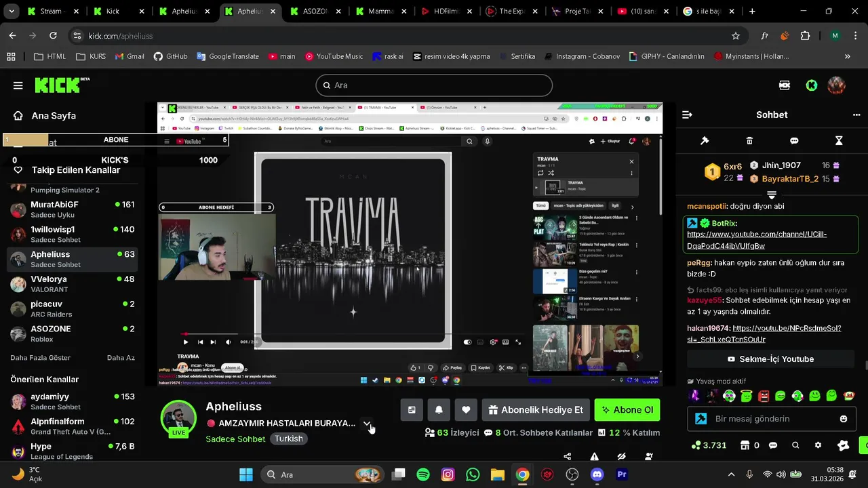The width and height of the screenshot is (868, 488).
Task: Bookmark this page with the star icon
Action: [736, 36]
